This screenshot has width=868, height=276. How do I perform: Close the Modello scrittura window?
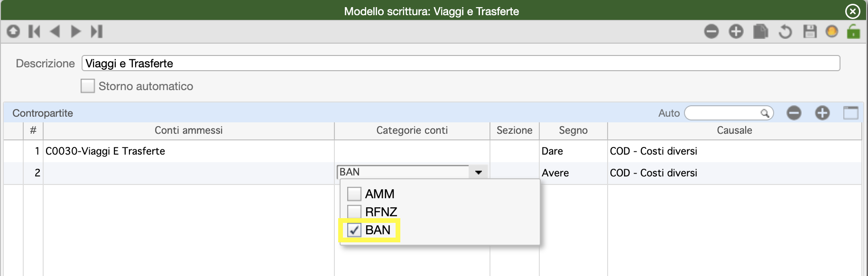(x=852, y=11)
